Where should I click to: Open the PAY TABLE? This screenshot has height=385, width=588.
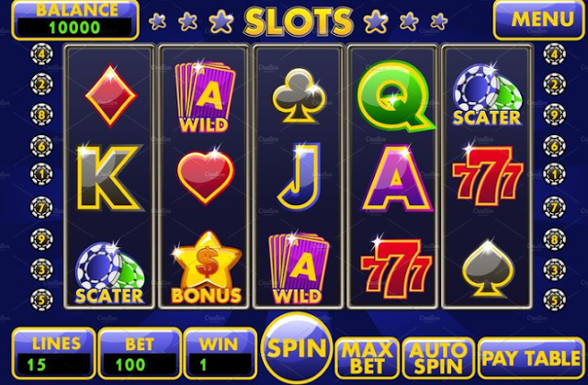click(531, 357)
